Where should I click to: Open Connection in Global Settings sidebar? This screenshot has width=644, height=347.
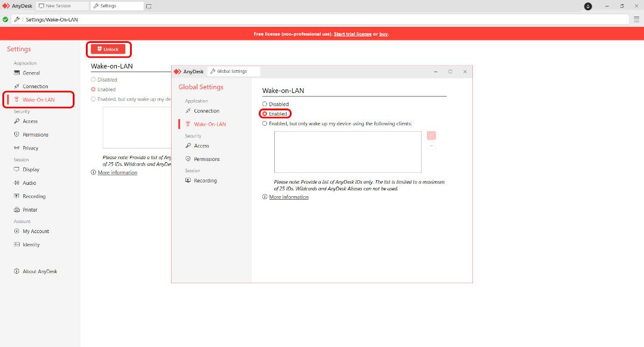pyautogui.click(x=206, y=111)
